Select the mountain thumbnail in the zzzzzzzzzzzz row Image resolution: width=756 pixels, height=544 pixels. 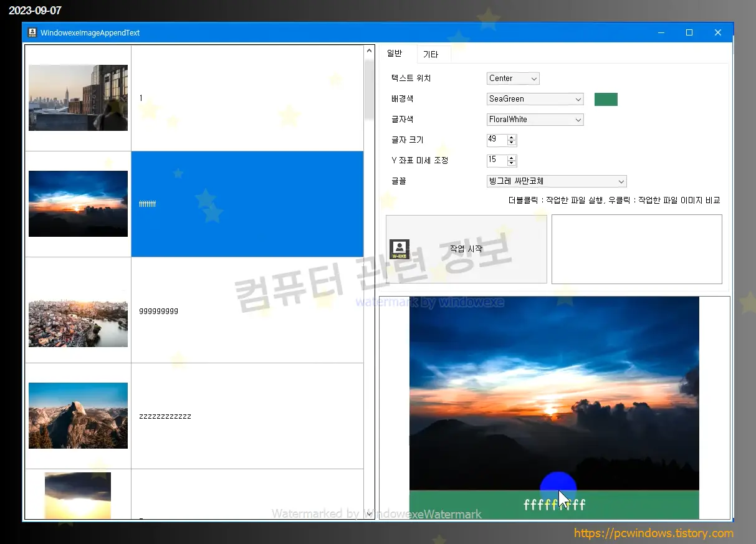tap(78, 416)
